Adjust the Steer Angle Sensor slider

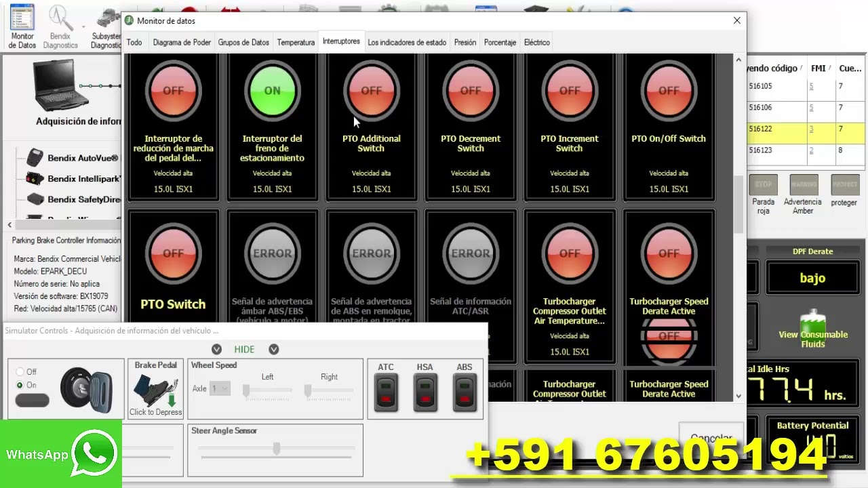[277, 449]
